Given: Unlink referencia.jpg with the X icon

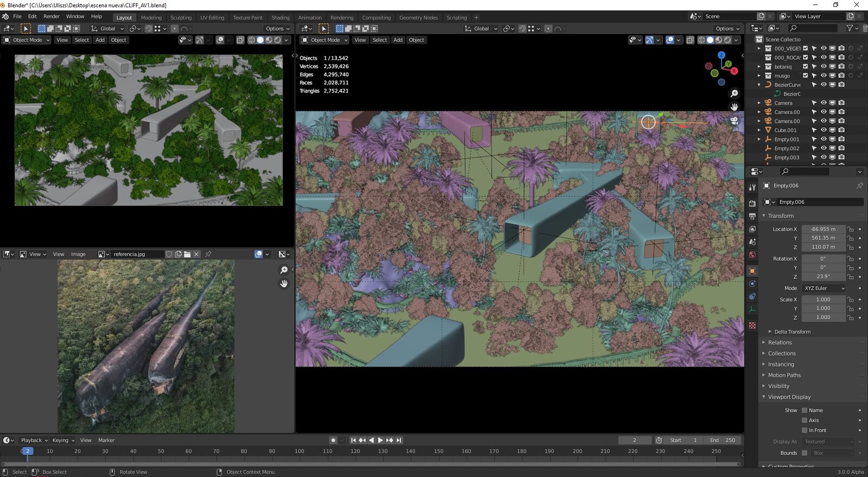Looking at the screenshot, I should point(196,254).
